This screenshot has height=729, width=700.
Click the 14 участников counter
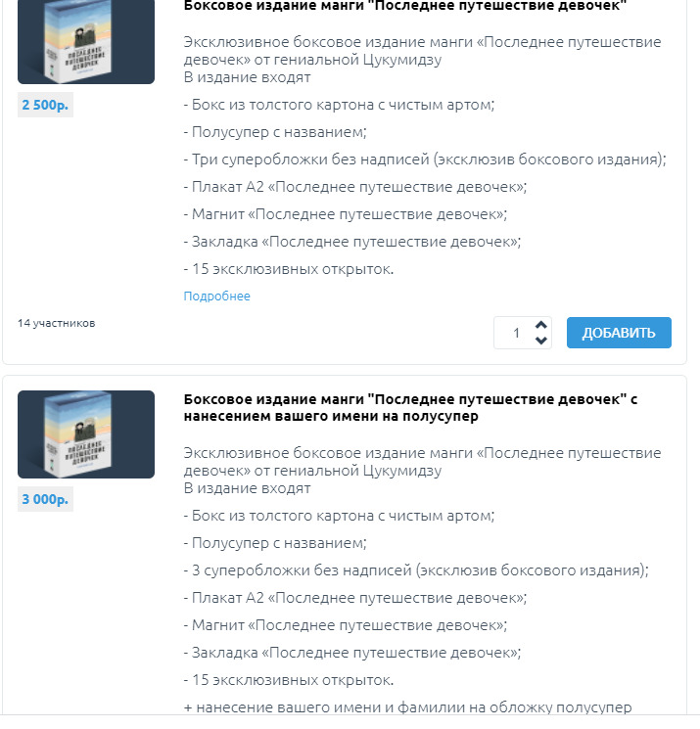point(56,323)
